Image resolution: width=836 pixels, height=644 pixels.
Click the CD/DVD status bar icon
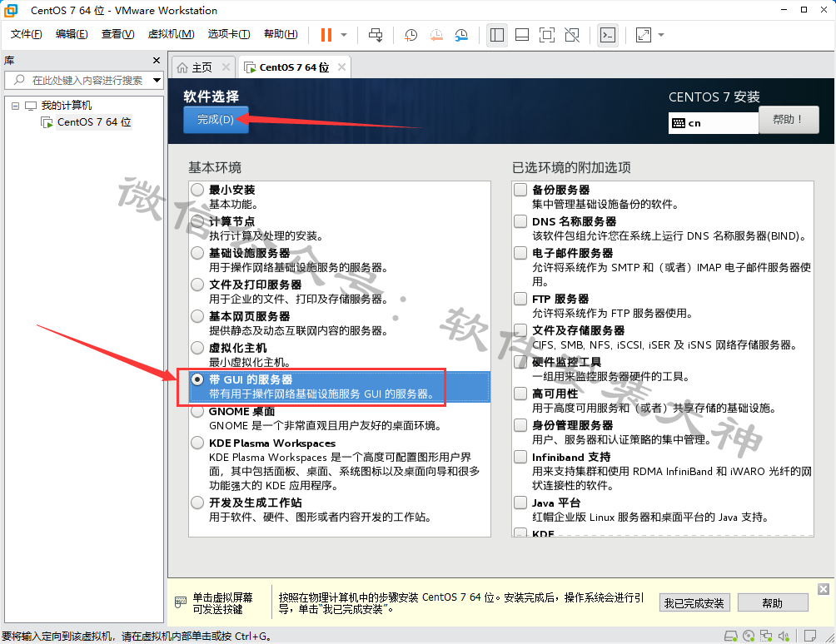(749, 636)
